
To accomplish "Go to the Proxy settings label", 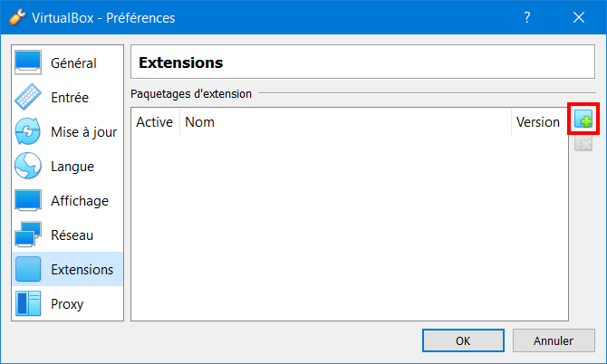I will tap(67, 304).
